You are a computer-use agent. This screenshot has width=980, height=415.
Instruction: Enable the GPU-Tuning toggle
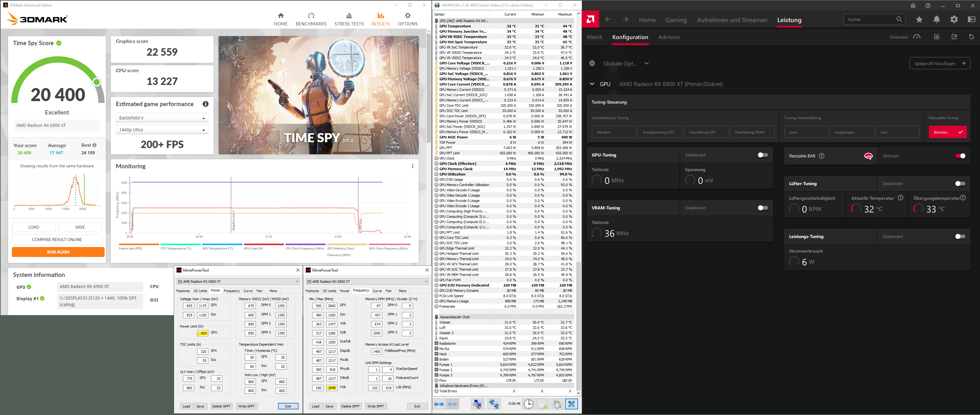(x=762, y=155)
